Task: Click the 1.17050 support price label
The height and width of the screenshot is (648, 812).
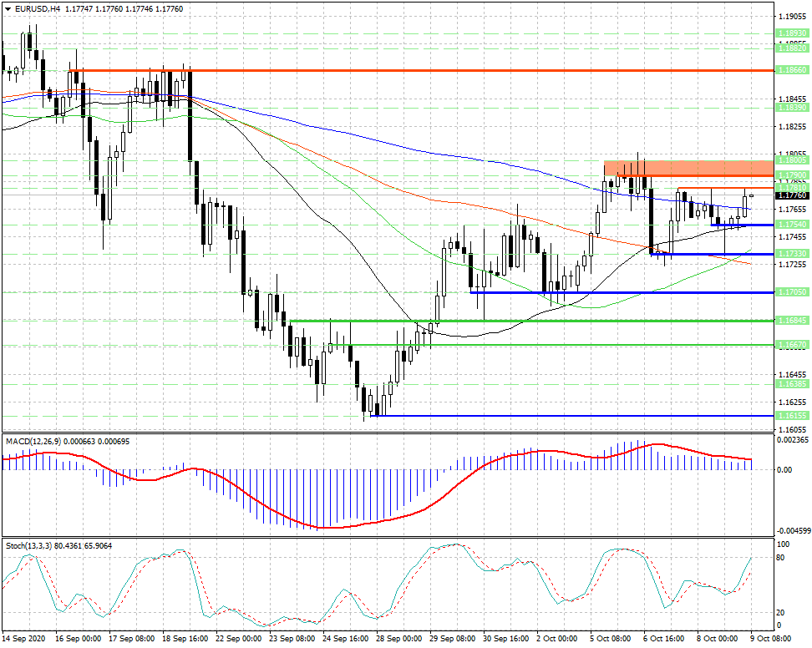Action: coord(792,292)
